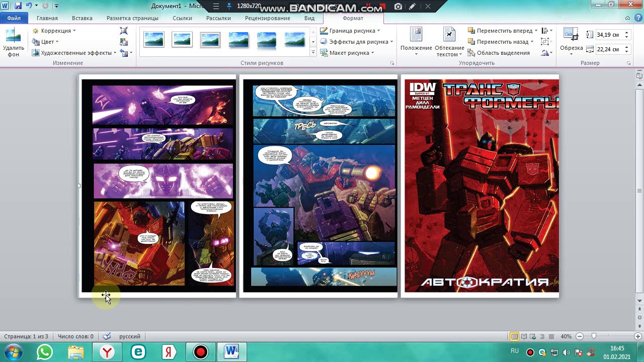Click the Bandicam pencil draw icon

412,6
